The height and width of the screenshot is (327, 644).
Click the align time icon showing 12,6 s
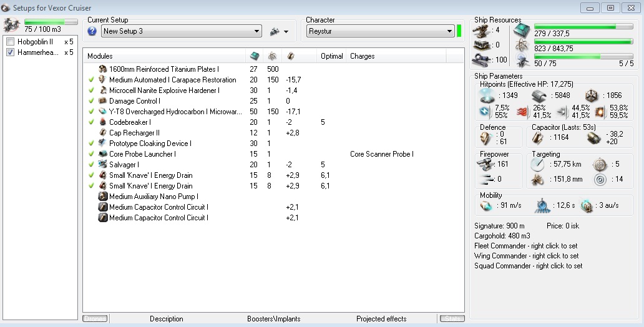click(x=542, y=206)
